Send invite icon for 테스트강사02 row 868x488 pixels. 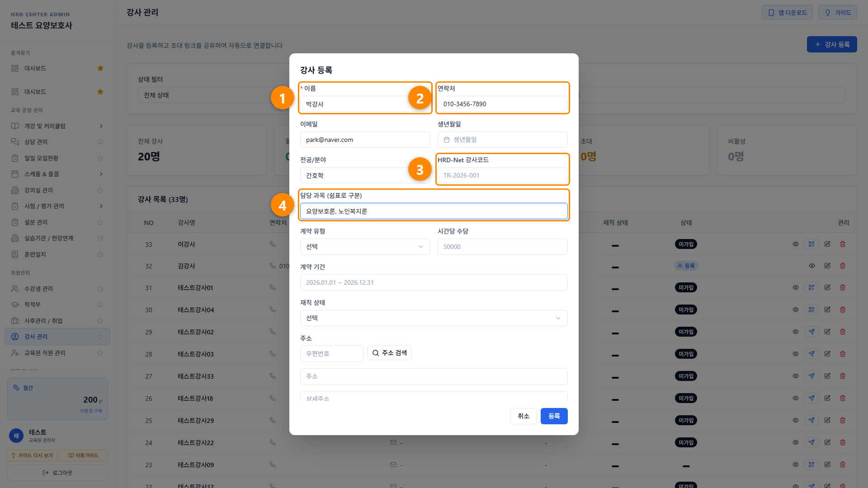[811, 332]
